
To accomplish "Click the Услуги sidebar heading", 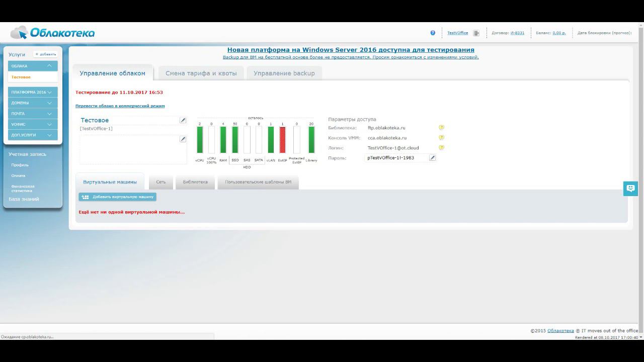I will pos(17,54).
